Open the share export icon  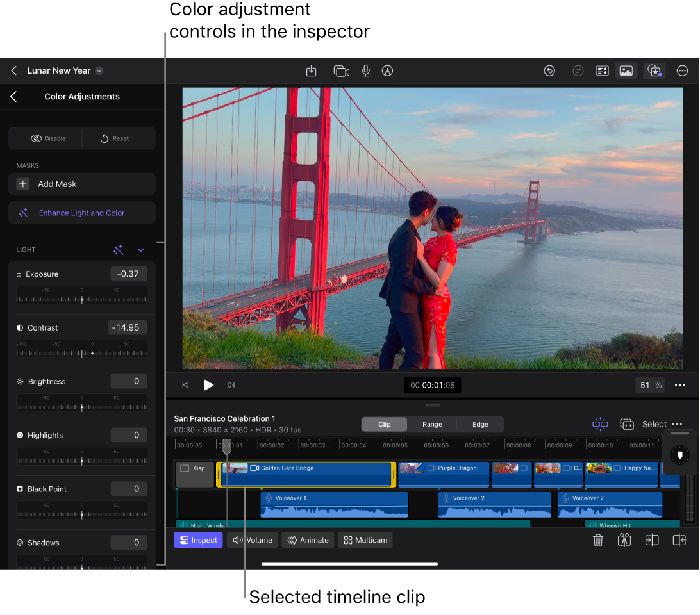(x=312, y=70)
